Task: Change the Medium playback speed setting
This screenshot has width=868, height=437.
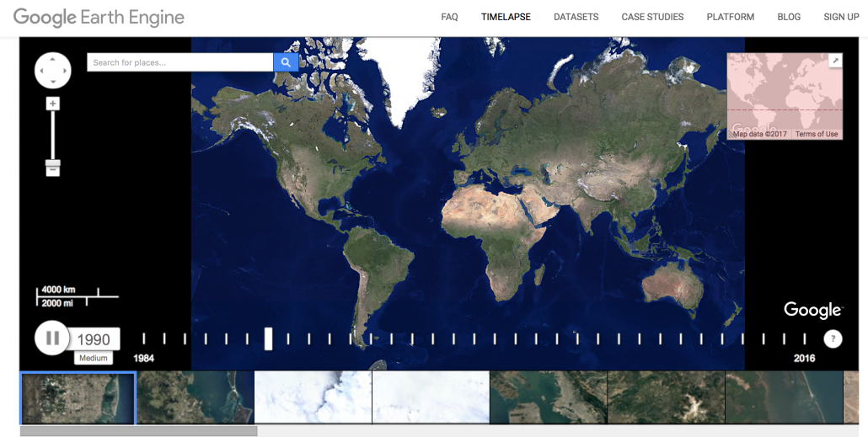Action: [93, 358]
